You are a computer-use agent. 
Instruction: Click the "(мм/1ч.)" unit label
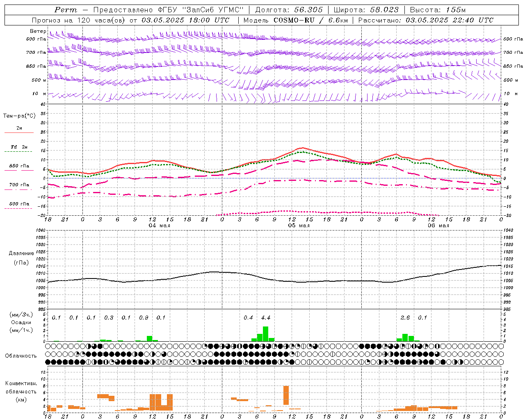coord(21,330)
